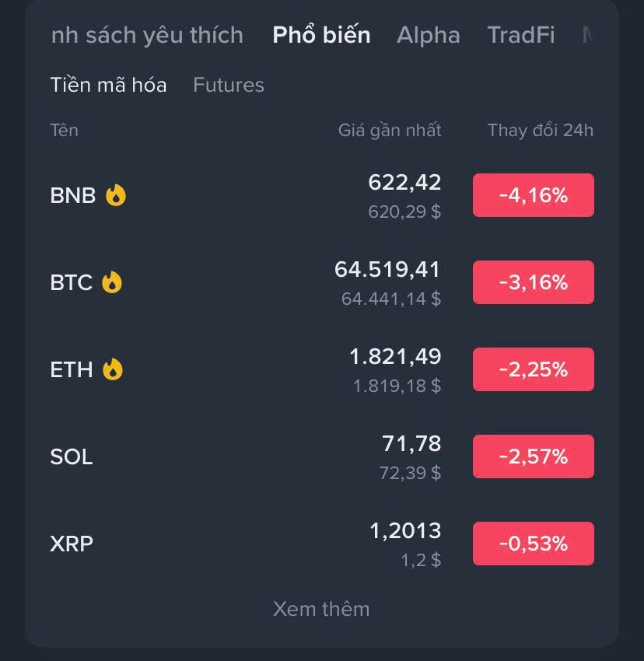Tap the SOL -2,57% change badge
Viewport: 644px width, 661px height.
coord(534,456)
